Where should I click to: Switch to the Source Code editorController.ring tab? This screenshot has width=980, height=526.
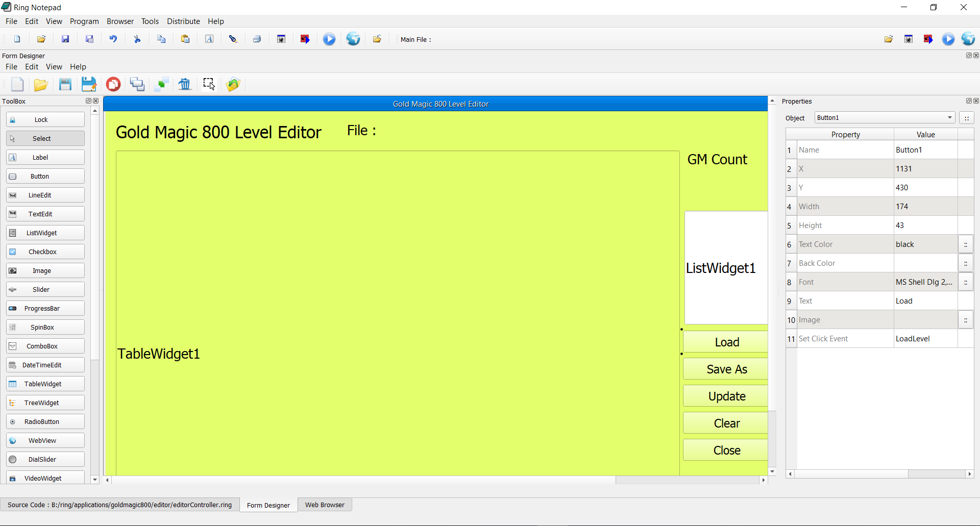tap(119, 505)
